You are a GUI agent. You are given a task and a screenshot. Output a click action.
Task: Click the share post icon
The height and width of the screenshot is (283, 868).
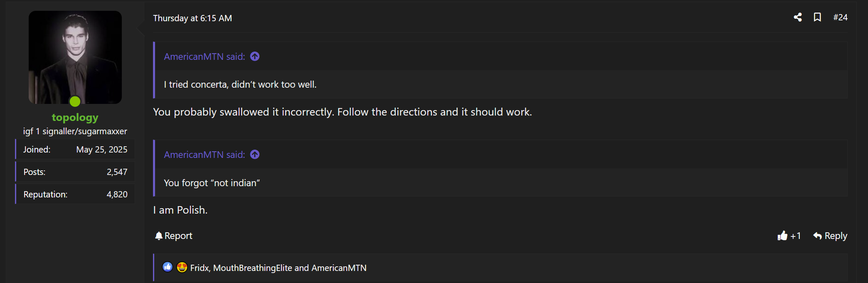click(797, 17)
